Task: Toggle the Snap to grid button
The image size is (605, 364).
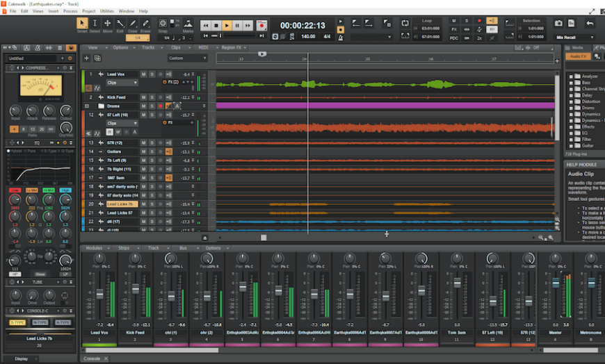Action: (x=163, y=24)
